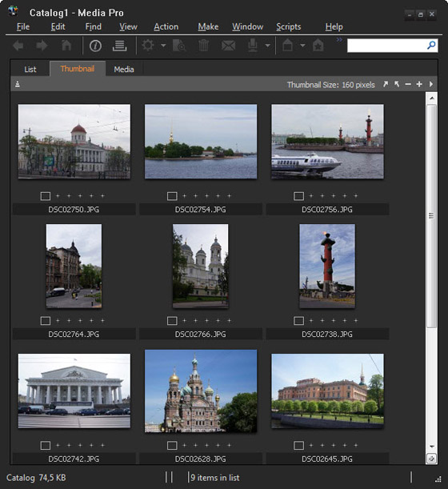Open the Edit menu
Image resolution: width=448 pixels, height=489 pixels.
[58, 27]
